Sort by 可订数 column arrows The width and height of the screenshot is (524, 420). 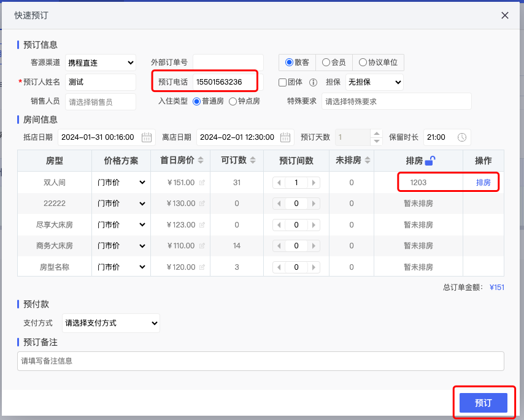pos(253,160)
